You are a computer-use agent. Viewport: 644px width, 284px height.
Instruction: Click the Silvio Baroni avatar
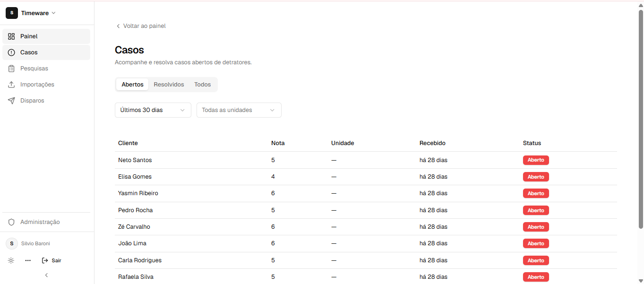pyautogui.click(x=12, y=243)
